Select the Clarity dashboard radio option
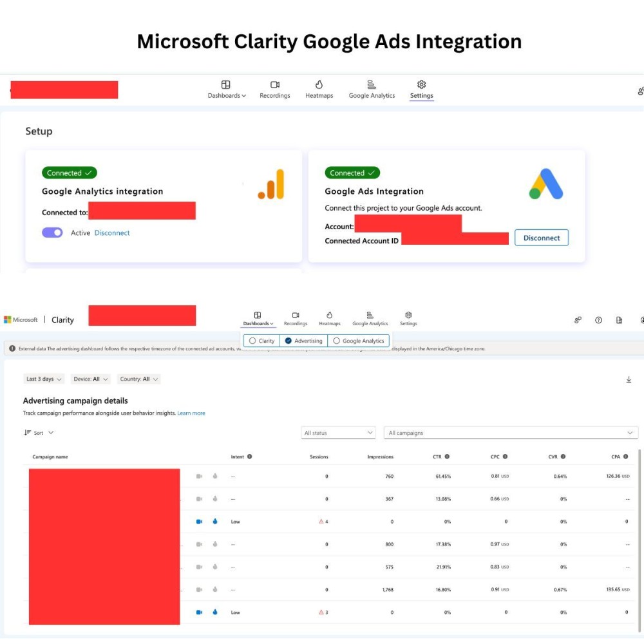Screen dimensions: 644x644 click(261, 341)
